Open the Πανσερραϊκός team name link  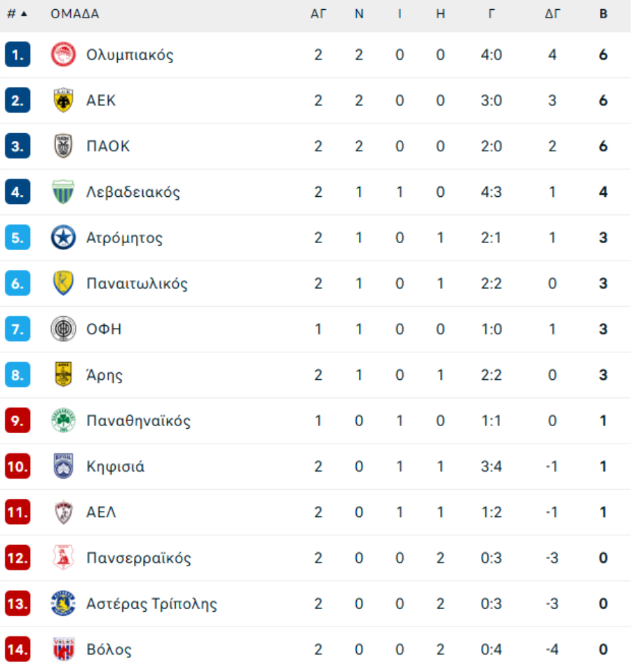click(138, 558)
